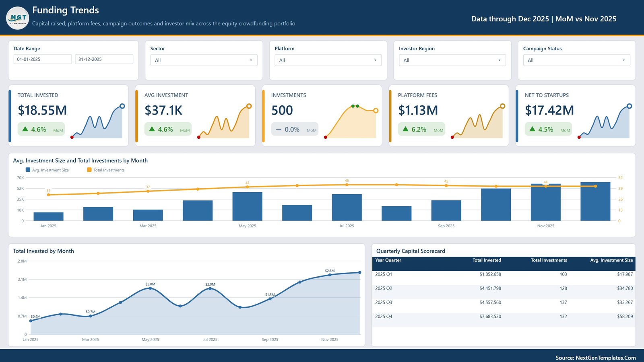This screenshot has height=362, width=644.
Task: Click the $4,451,798 table cell
Action: click(490, 288)
